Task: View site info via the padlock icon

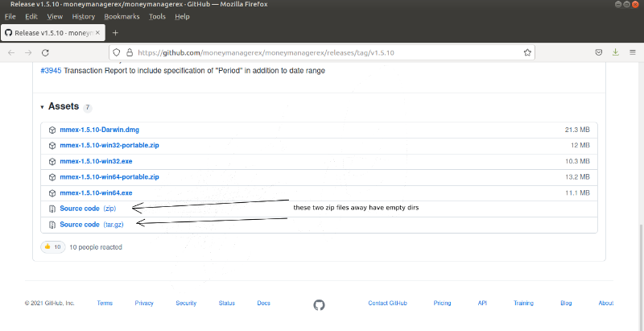Action: coord(130,52)
